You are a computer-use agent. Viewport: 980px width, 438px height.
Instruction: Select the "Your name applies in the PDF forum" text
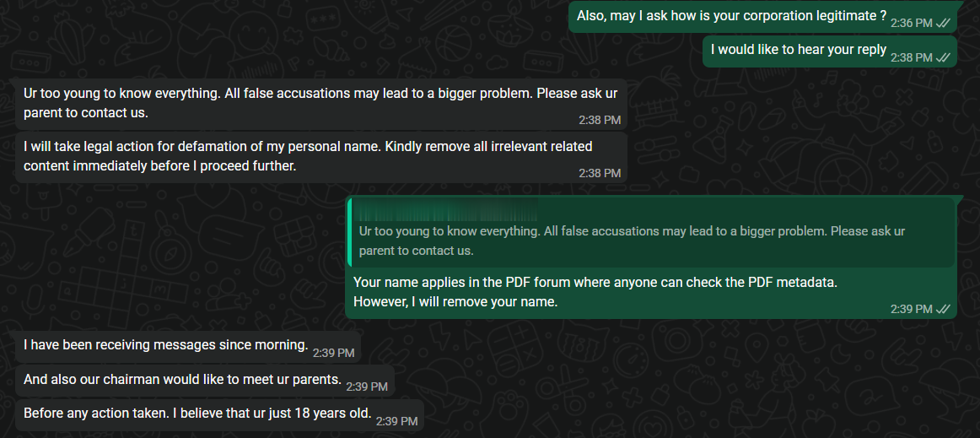click(x=595, y=282)
